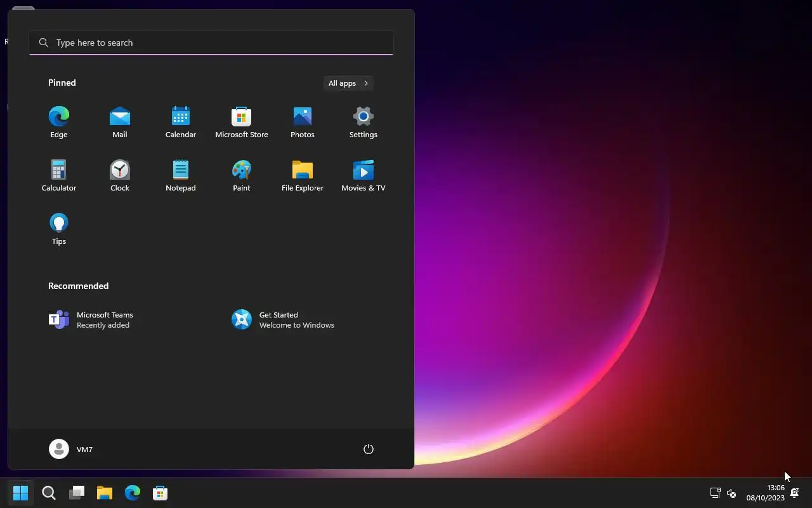Click the network icon in system tray
The image size is (812, 508).
[x=715, y=493]
